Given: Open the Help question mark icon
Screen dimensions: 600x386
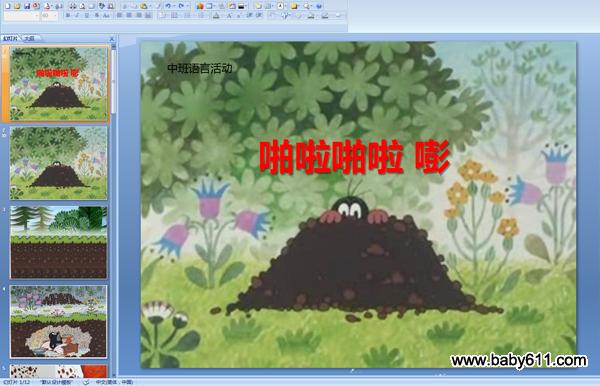Looking at the screenshot, I should click(x=319, y=6).
